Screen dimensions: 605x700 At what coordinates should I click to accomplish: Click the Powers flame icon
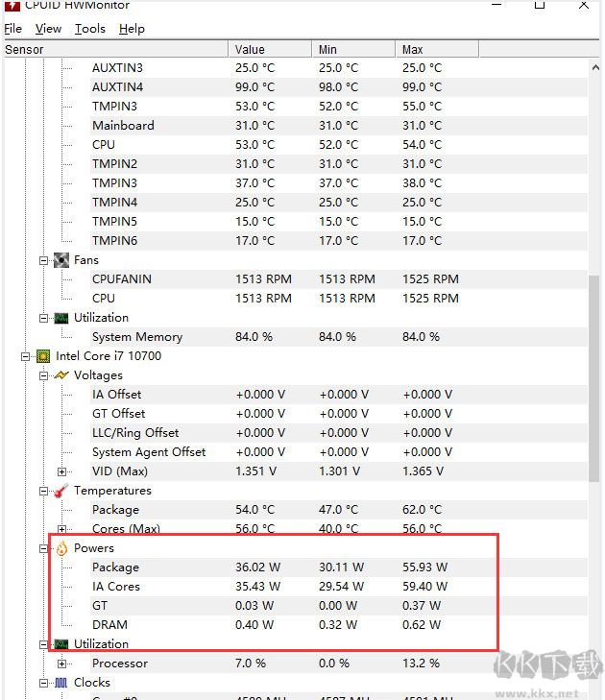pyautogui.click(x=61, y=548)
